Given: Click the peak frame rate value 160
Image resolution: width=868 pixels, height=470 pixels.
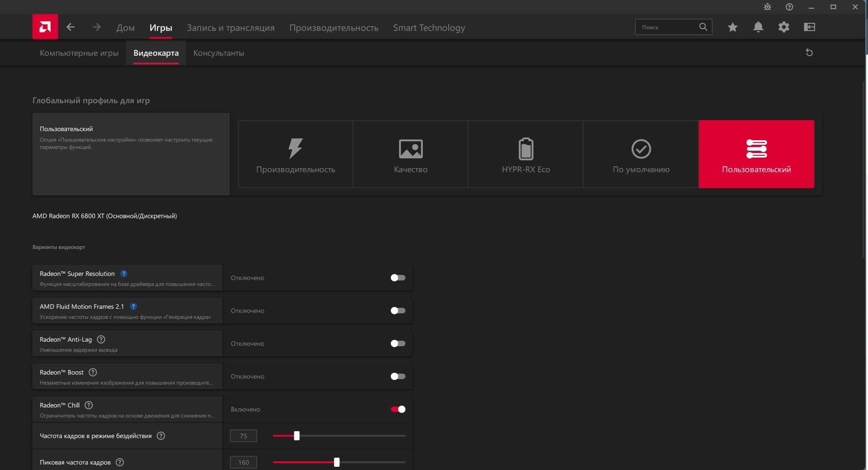Looking at the screenshot, I should pyautogui.click(x=244, y=463).
